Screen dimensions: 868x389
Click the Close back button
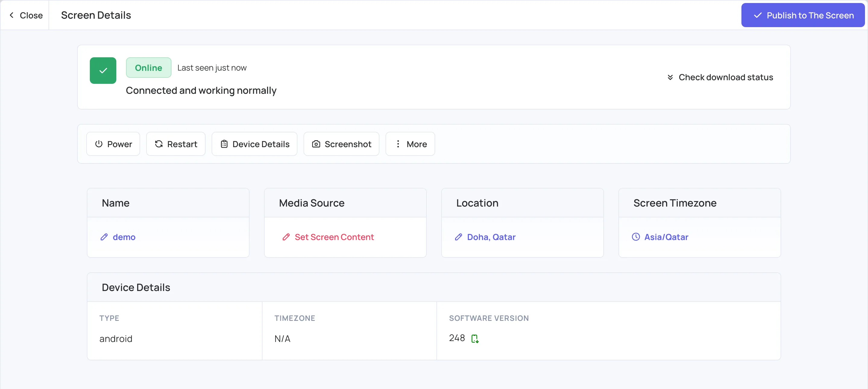click(x=26, y=15)
